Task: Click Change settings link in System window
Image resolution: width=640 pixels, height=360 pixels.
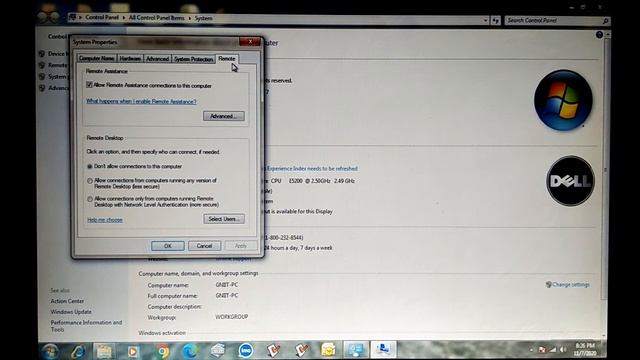Action: [571, 284]
